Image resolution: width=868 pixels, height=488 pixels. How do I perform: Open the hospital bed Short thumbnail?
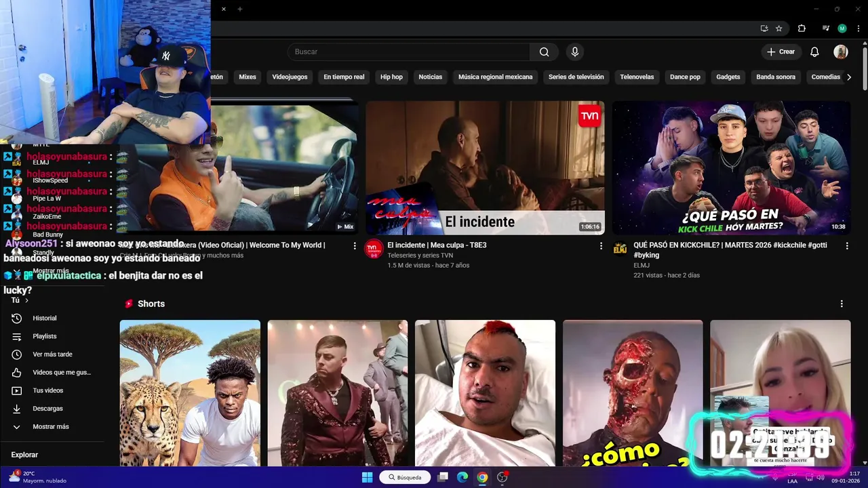pos(485,393)
